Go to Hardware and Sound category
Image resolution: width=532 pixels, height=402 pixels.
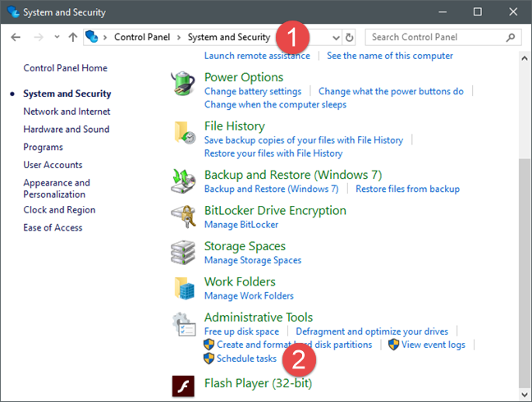click(66, 129)
